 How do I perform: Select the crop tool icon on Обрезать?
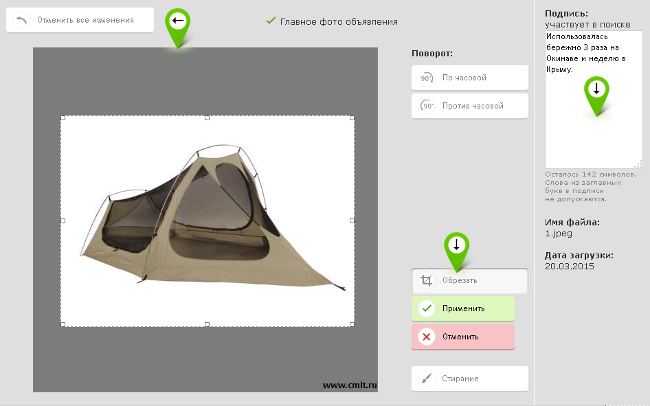click(426, 281)
